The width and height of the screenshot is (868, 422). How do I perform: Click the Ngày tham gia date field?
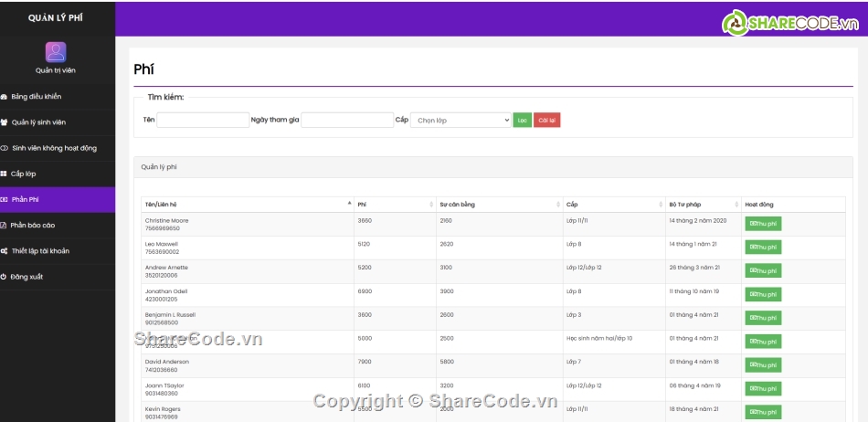point(347,120)
